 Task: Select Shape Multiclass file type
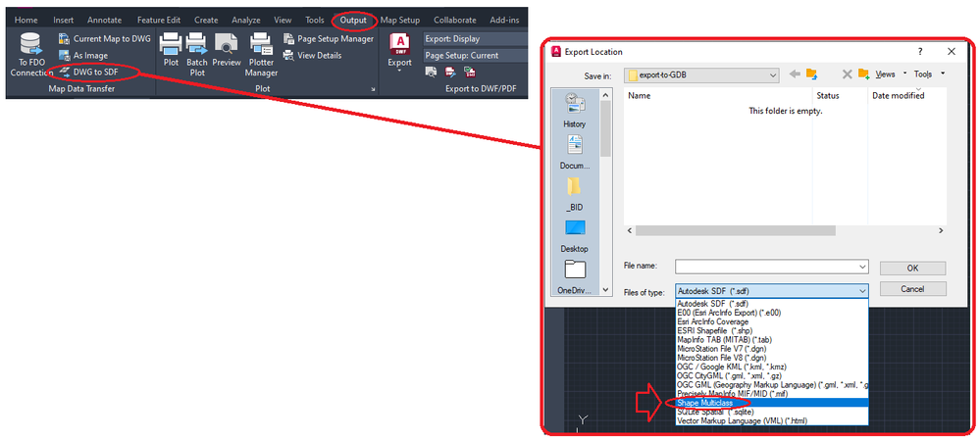point(771,404)
